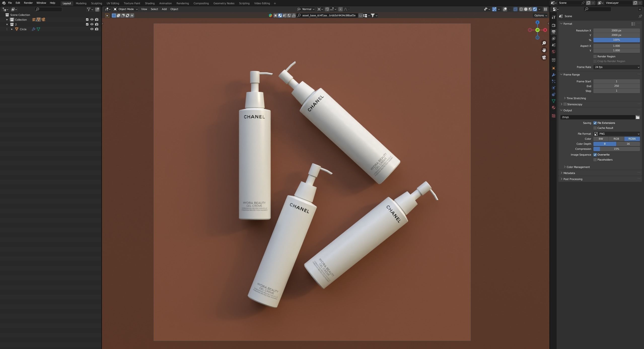Switch to Wireframe viewport shading
This screenshot has height=349, width=644.
click(x=521, y=9)
